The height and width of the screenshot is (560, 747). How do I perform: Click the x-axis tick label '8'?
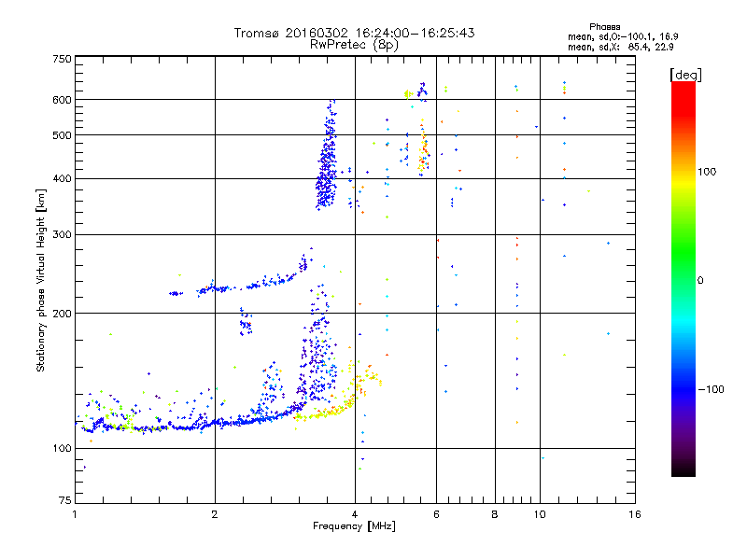coord(495,514)
